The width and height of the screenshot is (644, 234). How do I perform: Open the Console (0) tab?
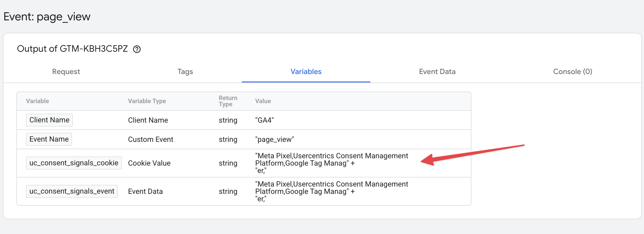pos(573,71)
